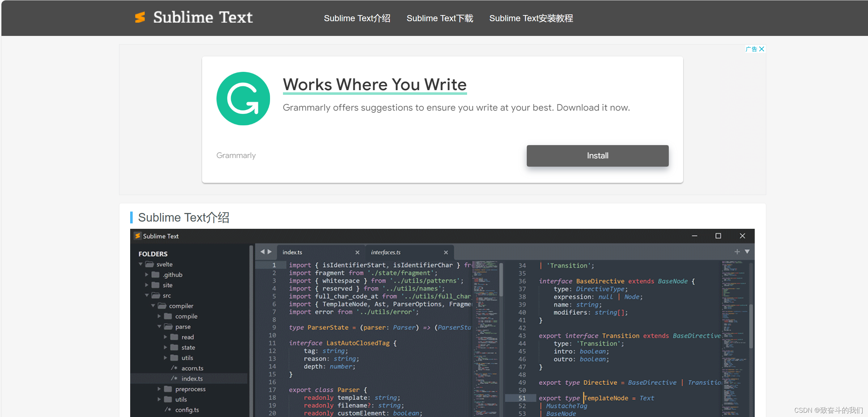Screen dimensions: 868x417
Task: Select the preprocess folder label
Action: 190,389
